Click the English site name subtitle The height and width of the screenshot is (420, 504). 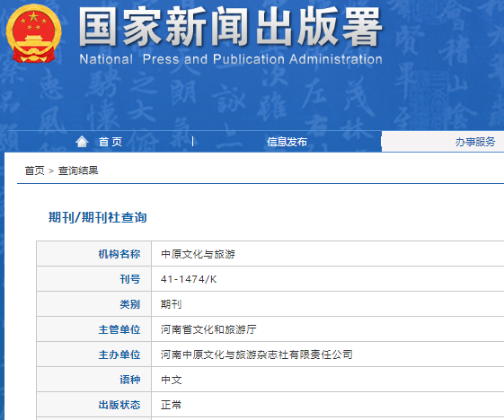pos(231,59)
